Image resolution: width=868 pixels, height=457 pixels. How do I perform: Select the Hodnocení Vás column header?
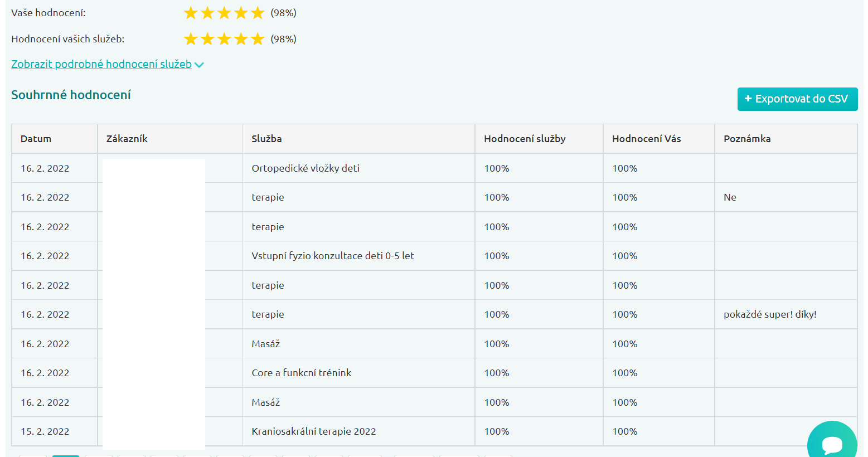click(x=646, y=139)
